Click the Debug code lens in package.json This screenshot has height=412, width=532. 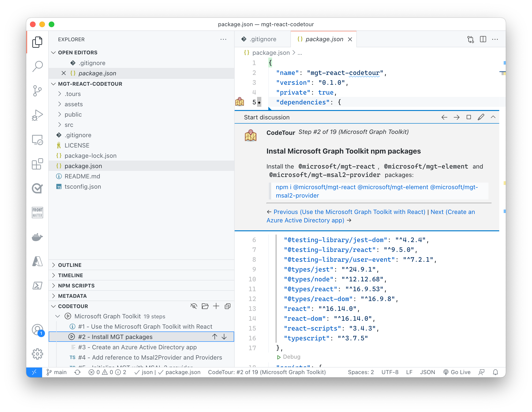(x=291, y=357)
